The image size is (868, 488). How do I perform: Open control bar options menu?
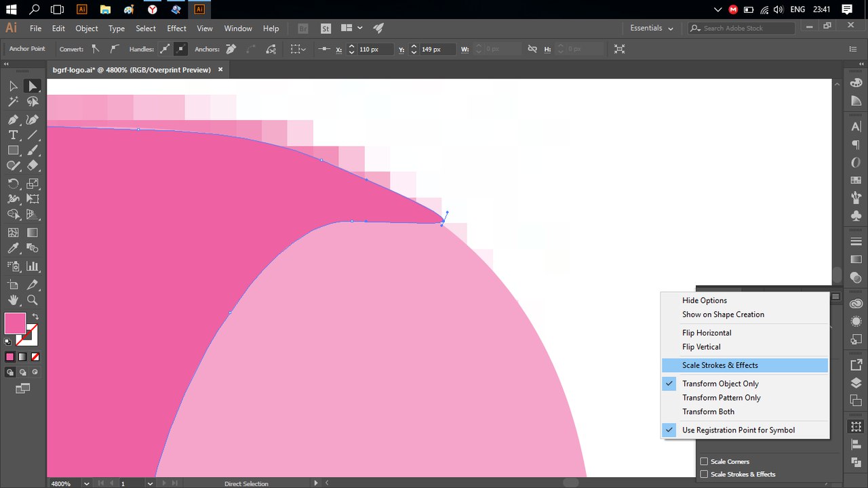click(x=853, y=49)
